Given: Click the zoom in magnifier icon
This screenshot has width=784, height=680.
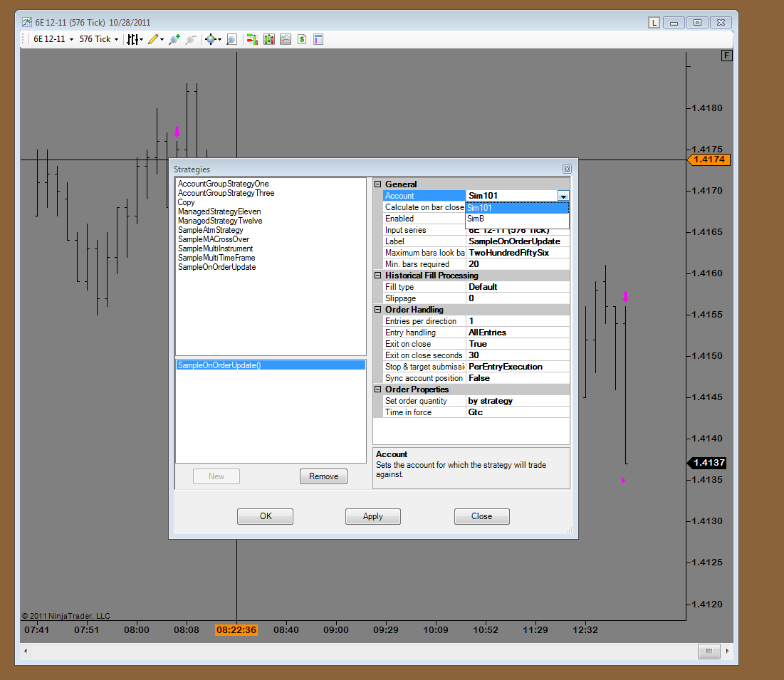Looking at the screenshot, I should 174,39.
